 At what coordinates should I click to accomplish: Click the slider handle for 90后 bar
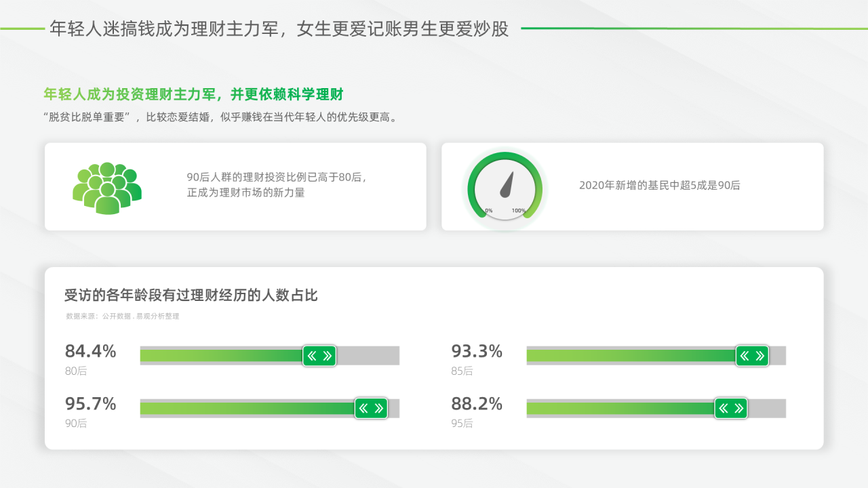(371, 408)
